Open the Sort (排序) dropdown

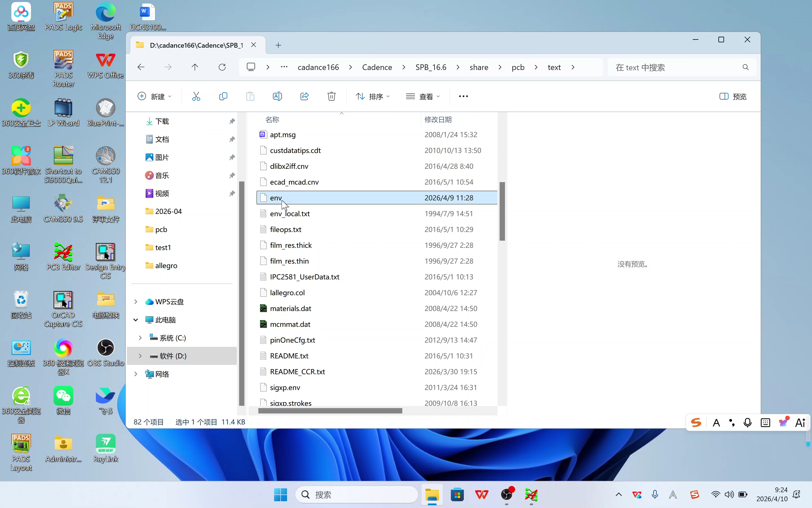point(373,97)
